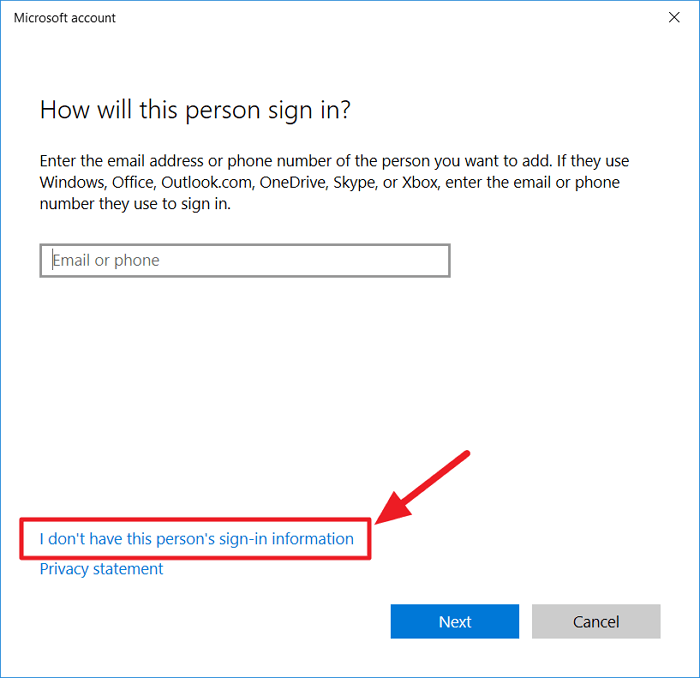This screenshot has height=678, width=700.
Task: Click the red arrow annotation
Action: coord(425,489)
